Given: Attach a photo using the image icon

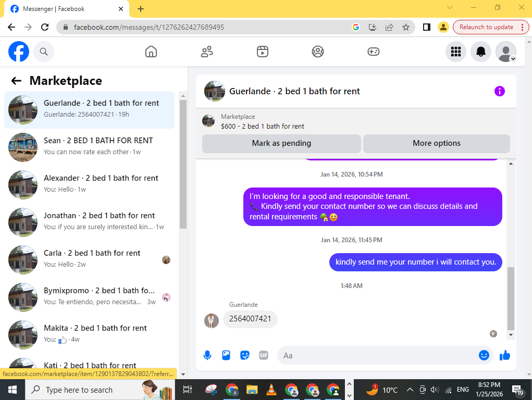Looking at the screenshot, I should [x=226, y=355].
